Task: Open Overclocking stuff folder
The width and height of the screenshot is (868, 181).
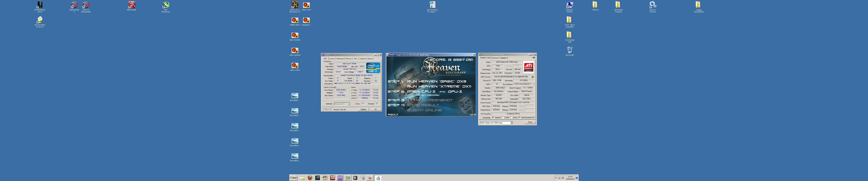Action: (569, 37)
